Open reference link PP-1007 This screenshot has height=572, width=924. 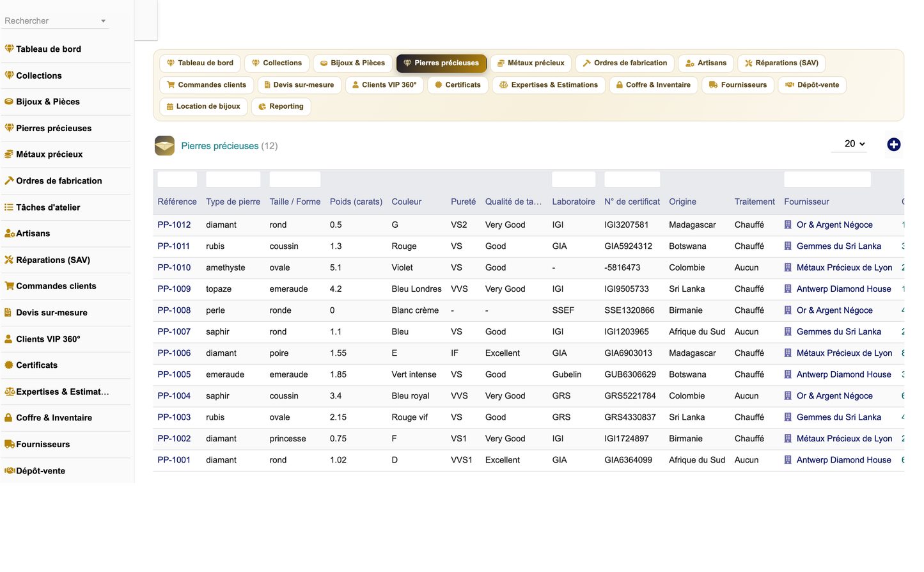[x=174, y=331]
